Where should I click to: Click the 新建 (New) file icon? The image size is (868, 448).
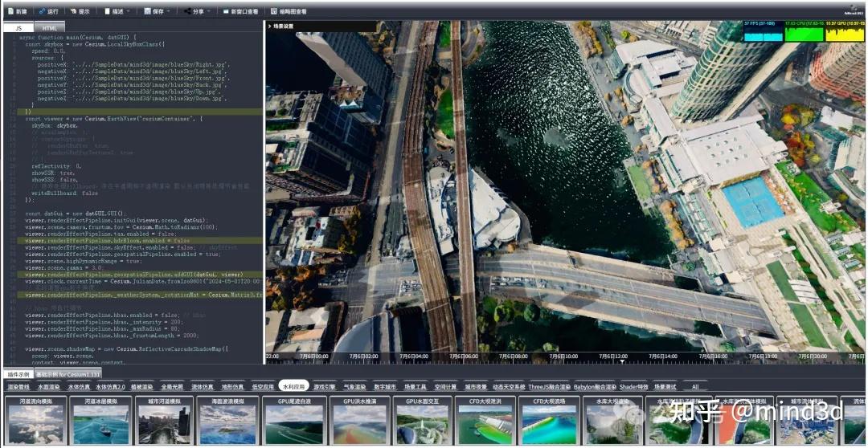11,11
